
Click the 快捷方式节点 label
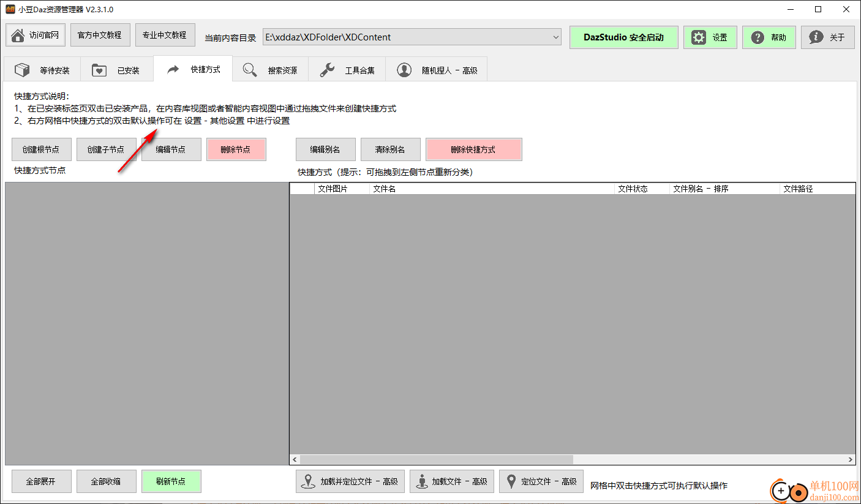[x=40, y=170]
